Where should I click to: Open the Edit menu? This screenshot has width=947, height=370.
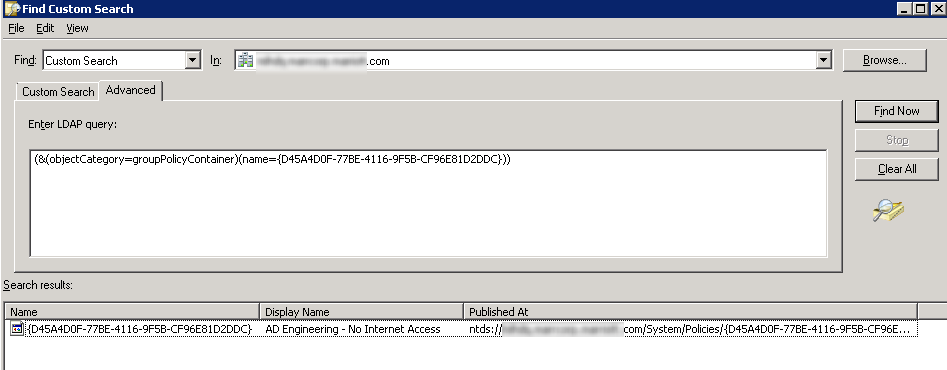tap(45, 28)
